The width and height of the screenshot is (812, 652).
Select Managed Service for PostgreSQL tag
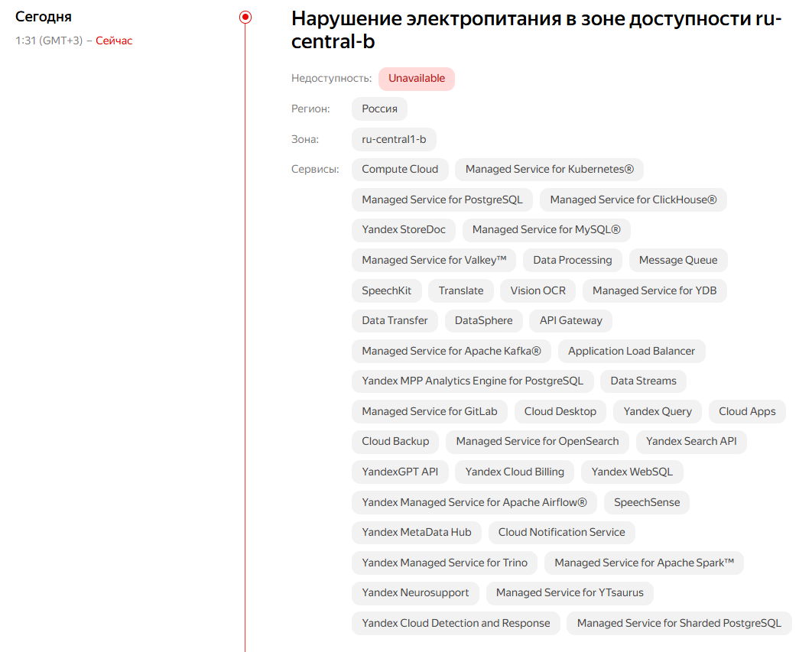(442, 200)
